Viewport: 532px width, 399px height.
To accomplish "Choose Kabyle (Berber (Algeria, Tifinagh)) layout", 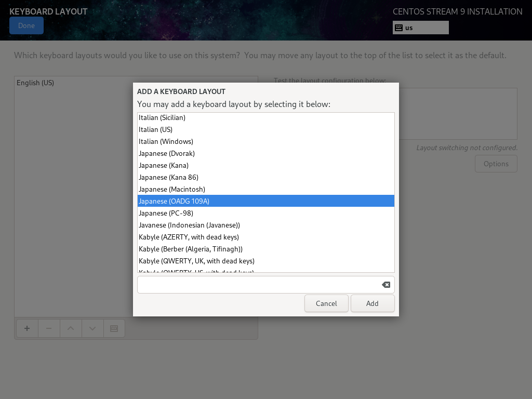I will (x=190, y=249).
